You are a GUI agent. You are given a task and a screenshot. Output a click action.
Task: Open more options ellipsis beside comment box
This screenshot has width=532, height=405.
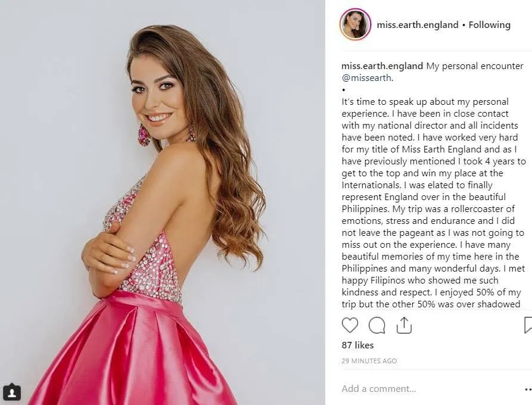528,389
